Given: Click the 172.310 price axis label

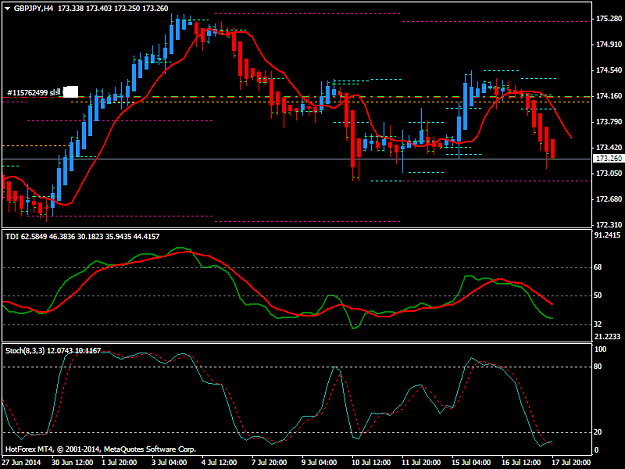Looking at the screenshot, I should click(x=609, y=225).
